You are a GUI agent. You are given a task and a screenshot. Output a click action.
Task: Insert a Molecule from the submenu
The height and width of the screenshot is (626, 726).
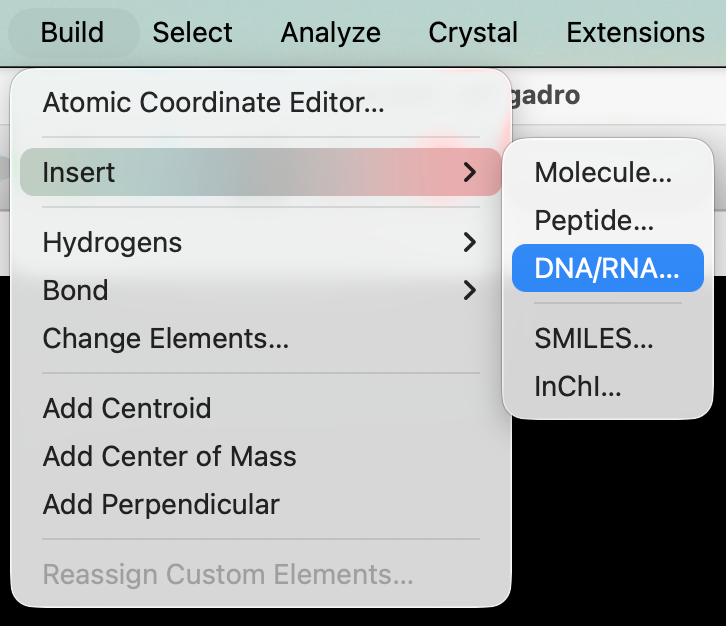(603, 172)
